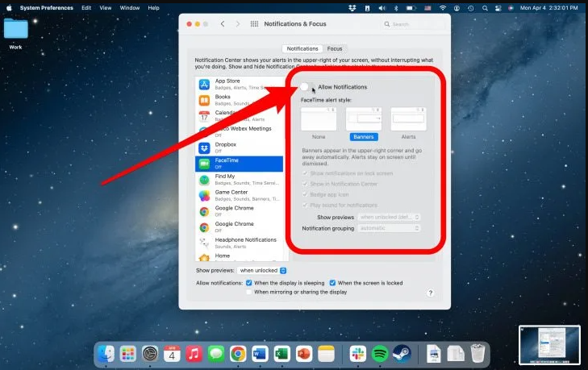
Task: Open Slack from the Dock
Action: tap(358, 354)
